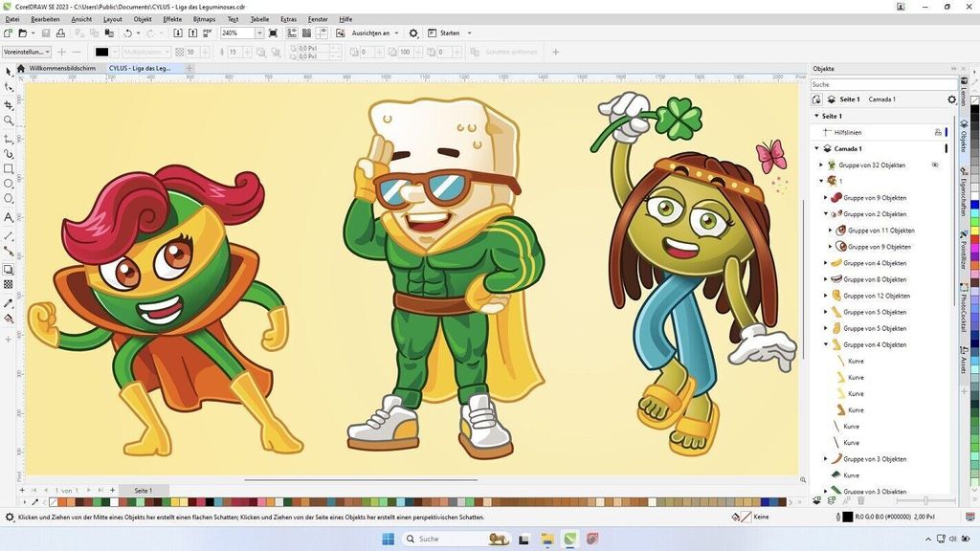Collapse the Camada 1 layer
This screenshot has height=551, width=980.
(817, 149)
